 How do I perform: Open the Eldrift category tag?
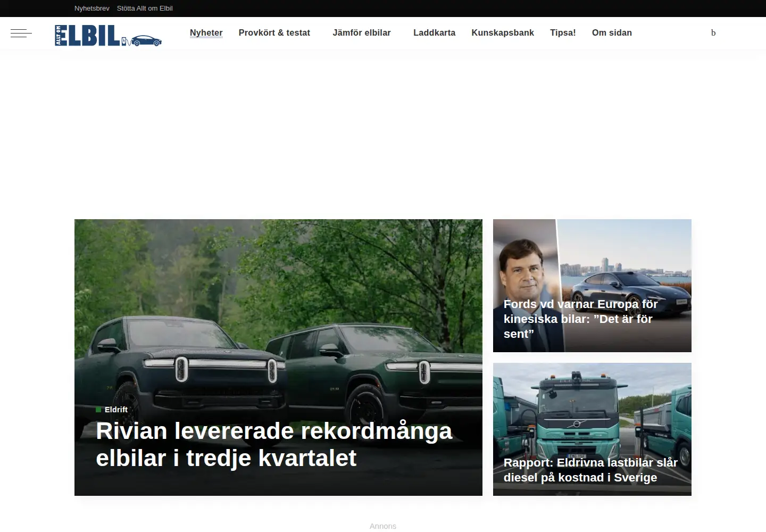click(112, 410)
